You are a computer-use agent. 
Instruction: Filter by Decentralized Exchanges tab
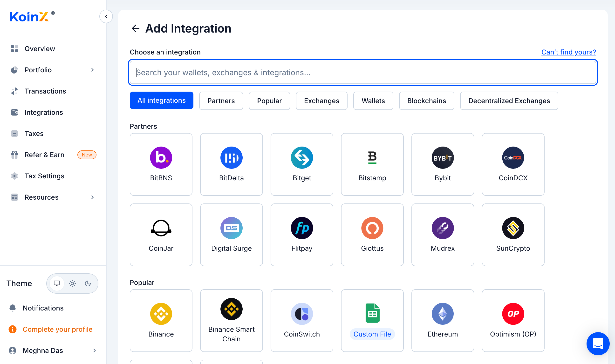(x=509, y=101)
